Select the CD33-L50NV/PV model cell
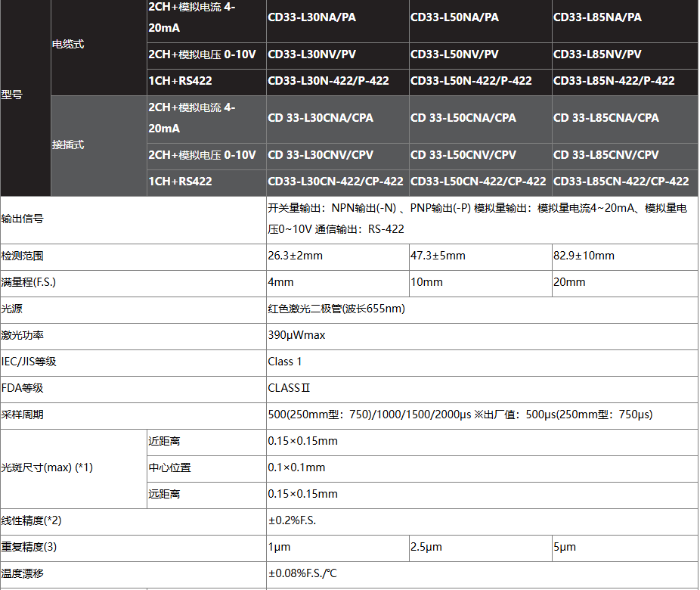700x590 pixels. pos(454,54)
